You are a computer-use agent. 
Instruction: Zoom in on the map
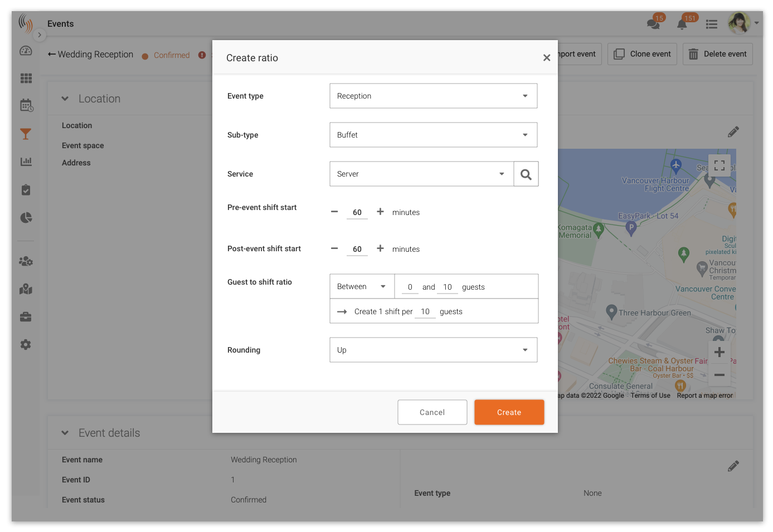tap(719, 352)
